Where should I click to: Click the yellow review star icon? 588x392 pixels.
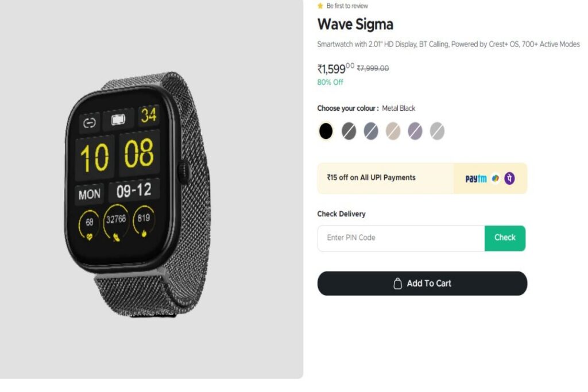(320, 6)
